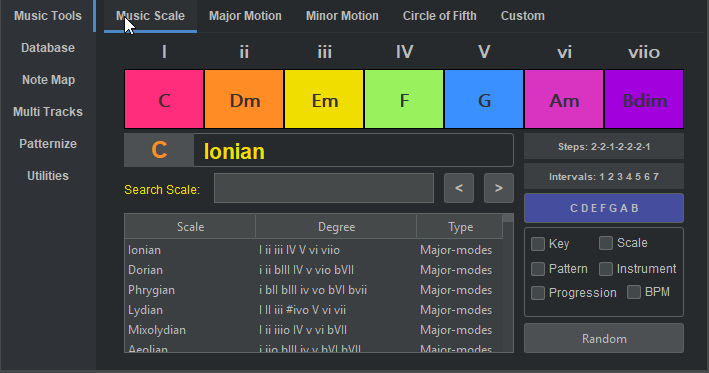Click the purple Bdim chord block
The height and width of the screenshot is (373, 709).
pyautogui.click(x=644, y=99)
